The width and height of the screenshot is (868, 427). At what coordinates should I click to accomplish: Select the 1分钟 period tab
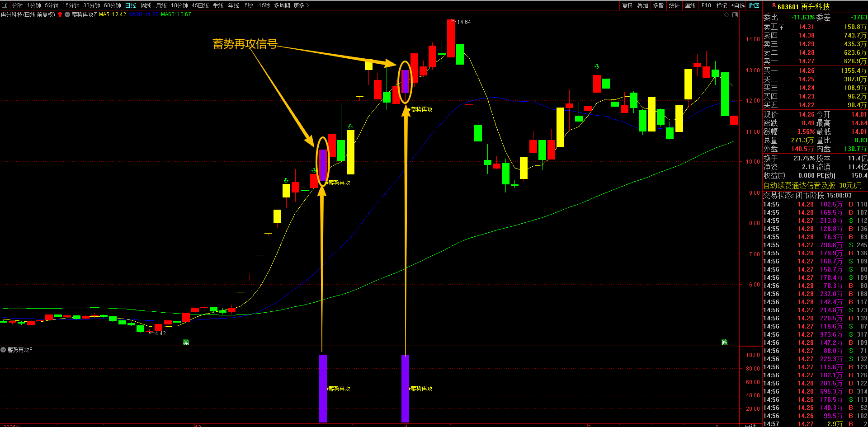[x=34, y=5]
